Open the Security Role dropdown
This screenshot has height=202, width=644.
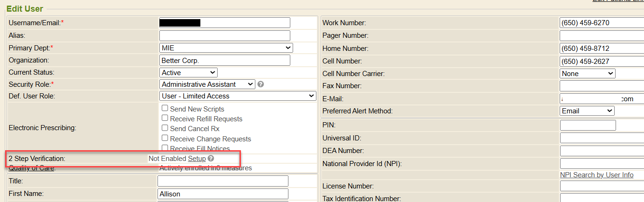207,84
